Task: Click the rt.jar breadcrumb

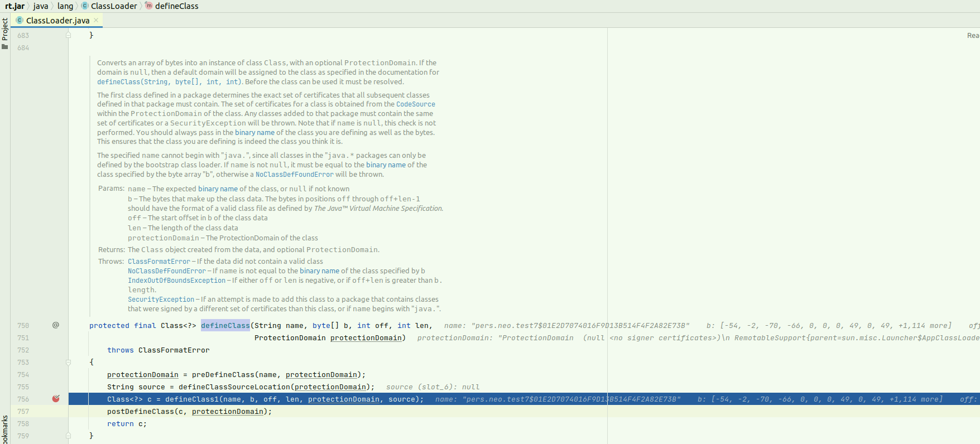Action: click(x=15, y=6)
